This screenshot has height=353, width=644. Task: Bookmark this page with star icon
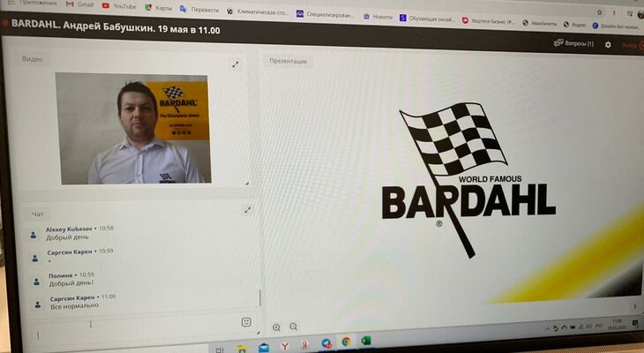[599, 12]
